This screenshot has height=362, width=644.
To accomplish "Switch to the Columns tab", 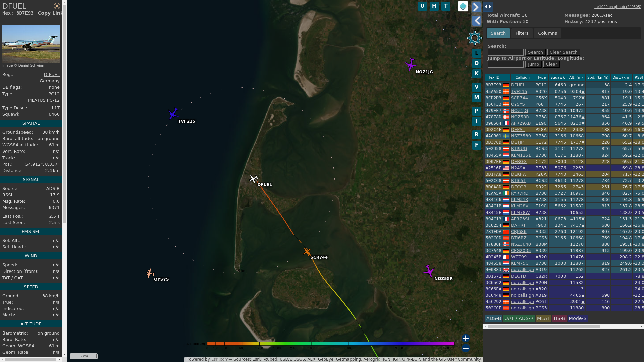I will [x=547, y=33].
